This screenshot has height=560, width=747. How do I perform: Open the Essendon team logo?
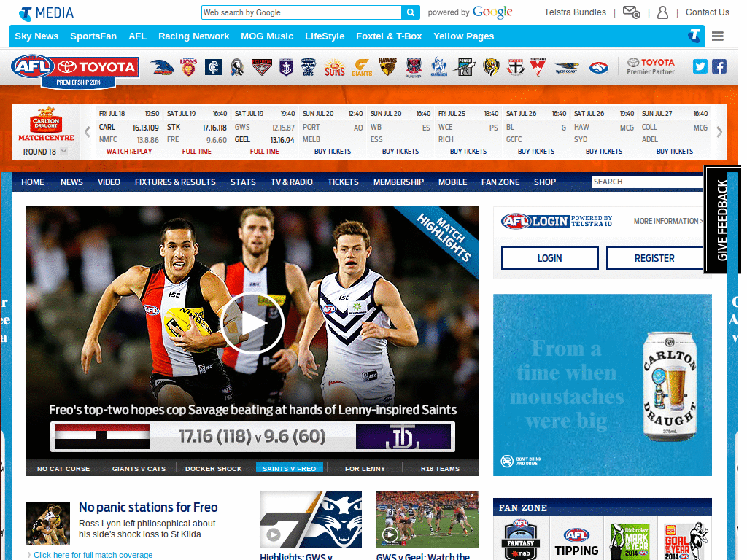(x=262, y=67)
